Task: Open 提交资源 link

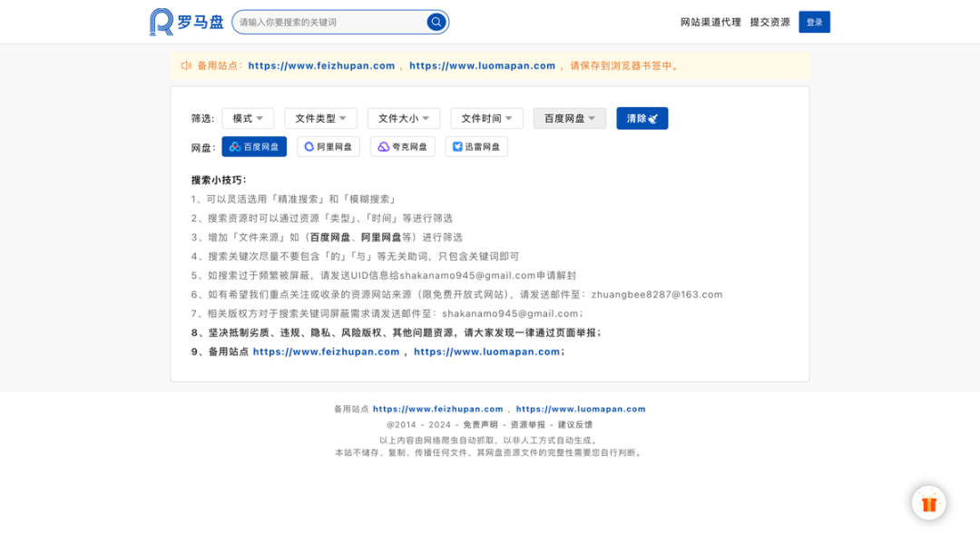Action: [x=770, y=22]
